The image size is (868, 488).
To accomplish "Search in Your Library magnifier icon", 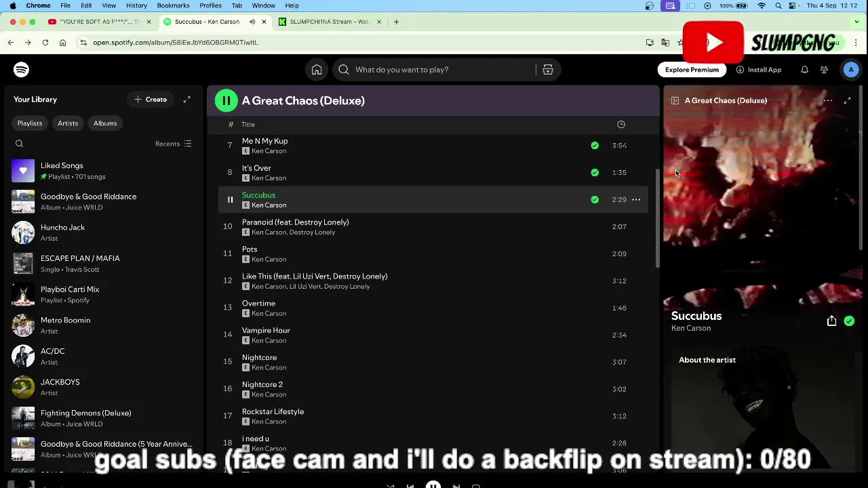I will coord(19,144).
